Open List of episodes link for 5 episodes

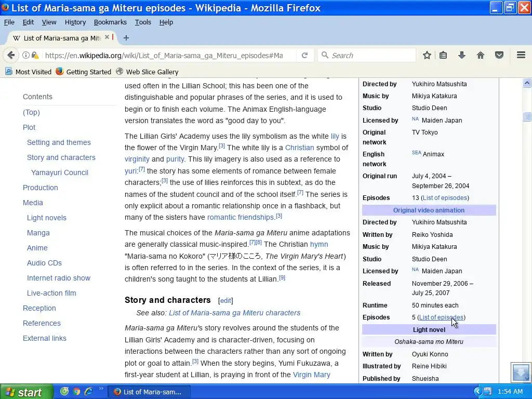[x=441, y=317]
